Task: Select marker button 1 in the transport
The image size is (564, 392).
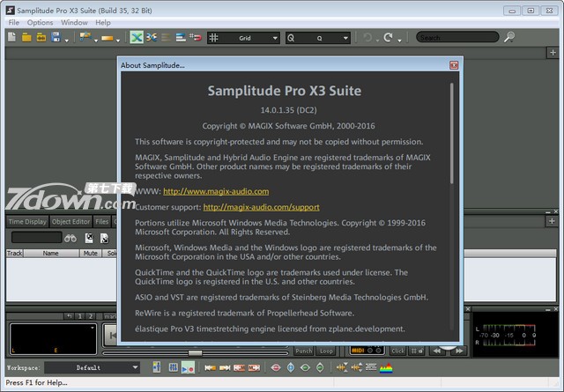Action: (x=80, y=316)
